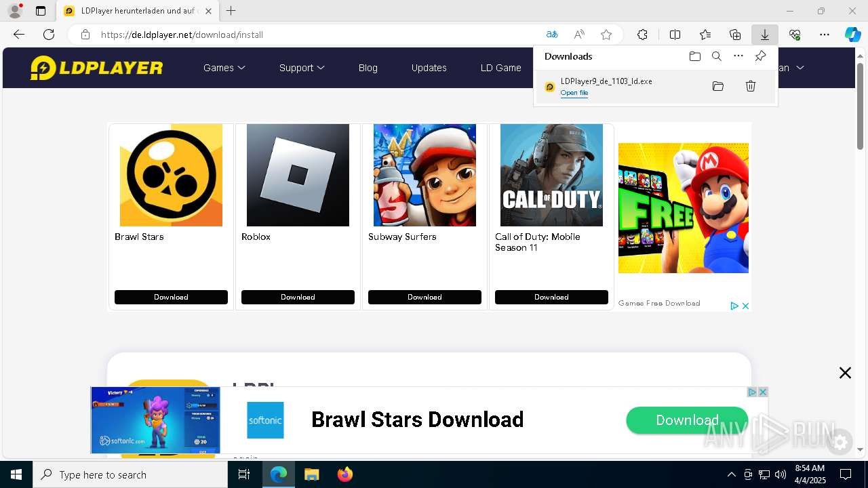This screenshot has width=868, height=488.
Task: Click Download under Roblox
Action: [298, 297]
